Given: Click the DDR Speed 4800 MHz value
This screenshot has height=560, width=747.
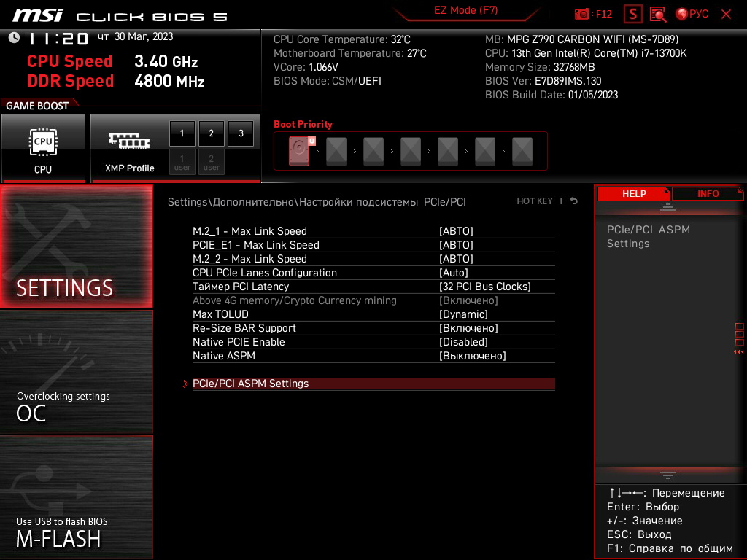Looking at the screenshot, I should [x=169, y=81].
